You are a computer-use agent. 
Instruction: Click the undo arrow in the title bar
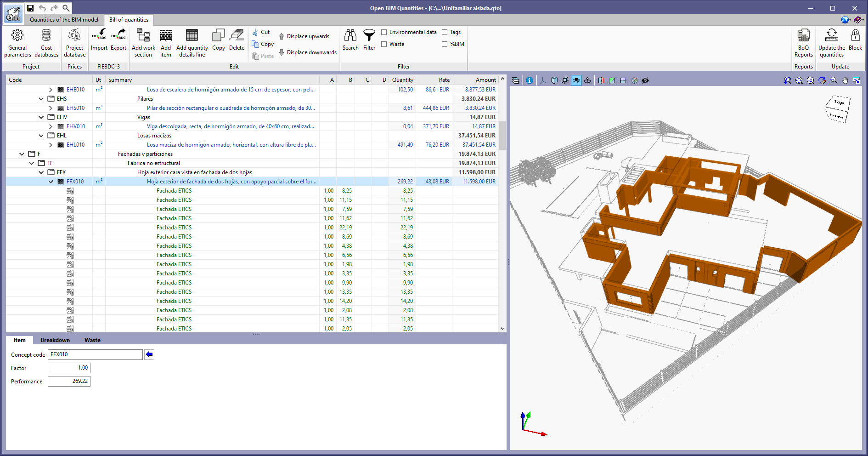click(42, 8)
